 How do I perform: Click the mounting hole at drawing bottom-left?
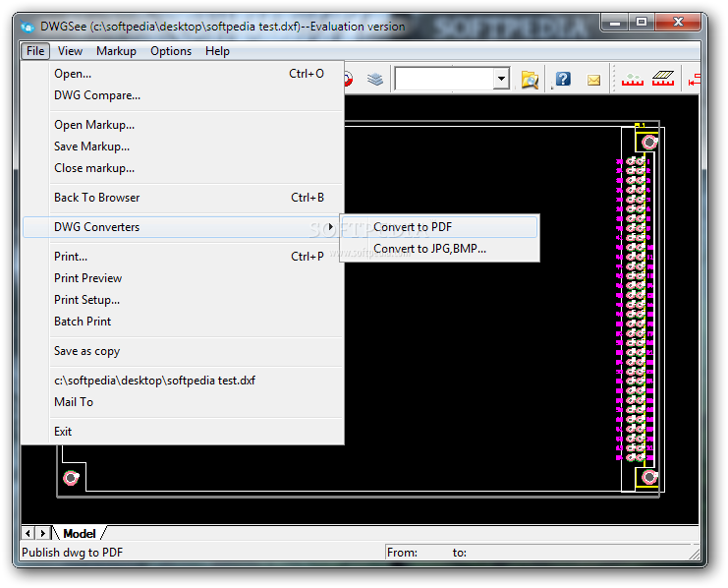click(x=71, y=477)
